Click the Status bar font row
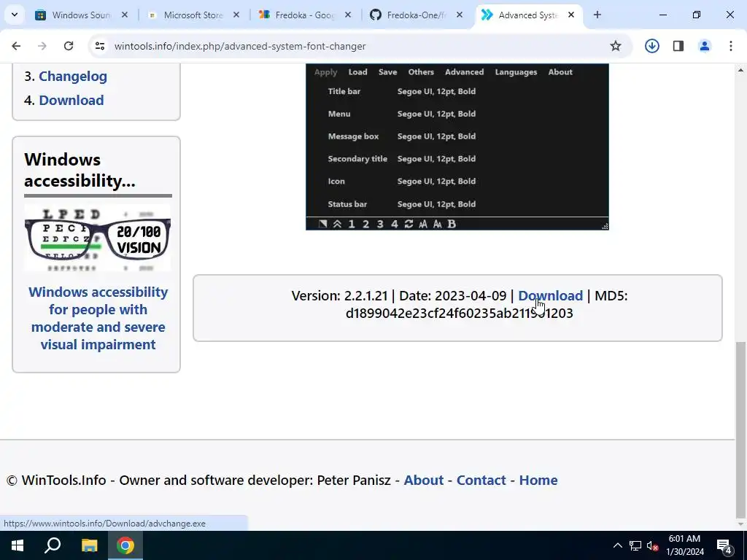747x560 pixels. point(402,204)
